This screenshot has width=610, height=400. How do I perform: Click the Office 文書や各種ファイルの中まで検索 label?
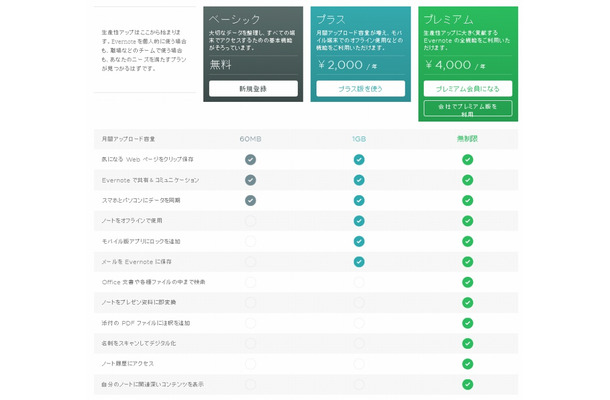point(153,282)
